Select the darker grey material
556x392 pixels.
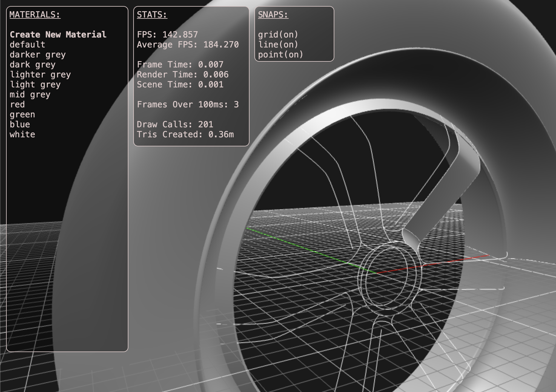tap(38, 54)
